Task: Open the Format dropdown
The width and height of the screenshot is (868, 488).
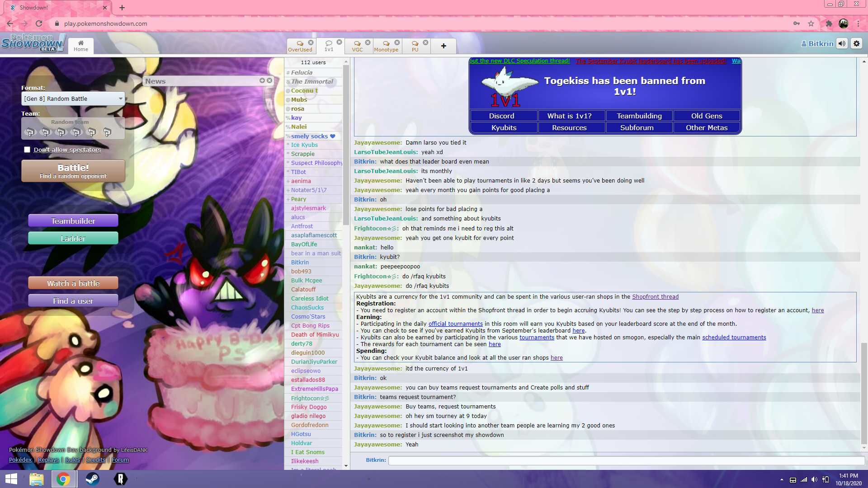Action: click(x=73, y=99)
